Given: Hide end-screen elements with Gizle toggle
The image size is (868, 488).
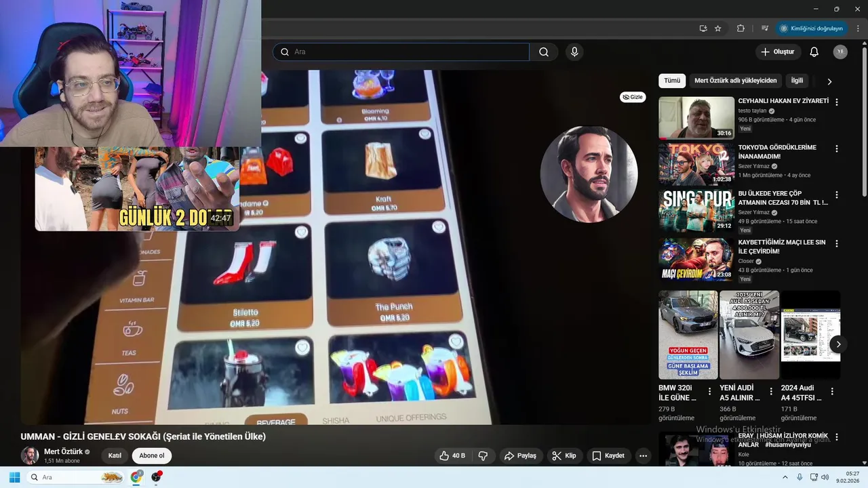Looking at the screenshot, I should 633,97.
